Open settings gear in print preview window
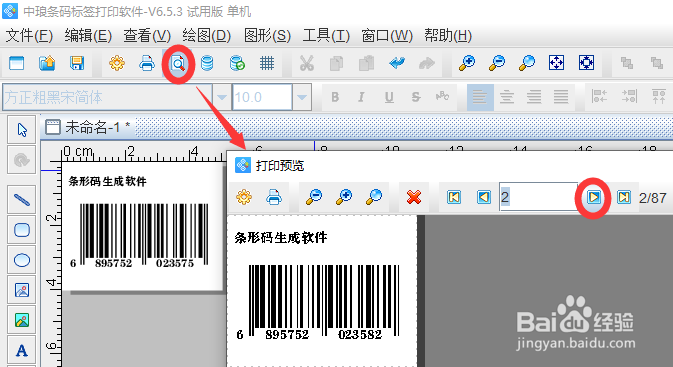This screenshot has height=367, width=673. [x=244, y=197]
